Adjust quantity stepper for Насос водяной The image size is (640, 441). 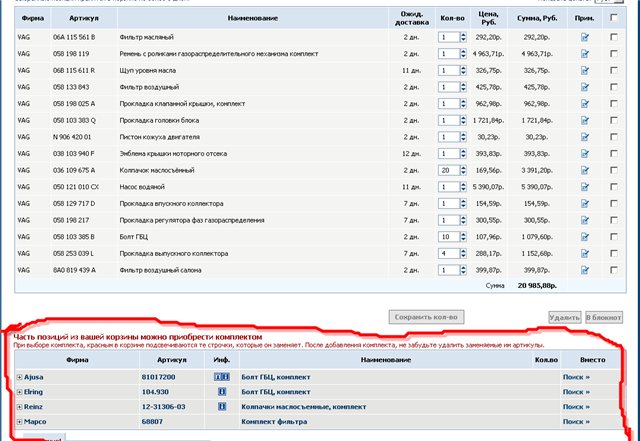[463, 187]
